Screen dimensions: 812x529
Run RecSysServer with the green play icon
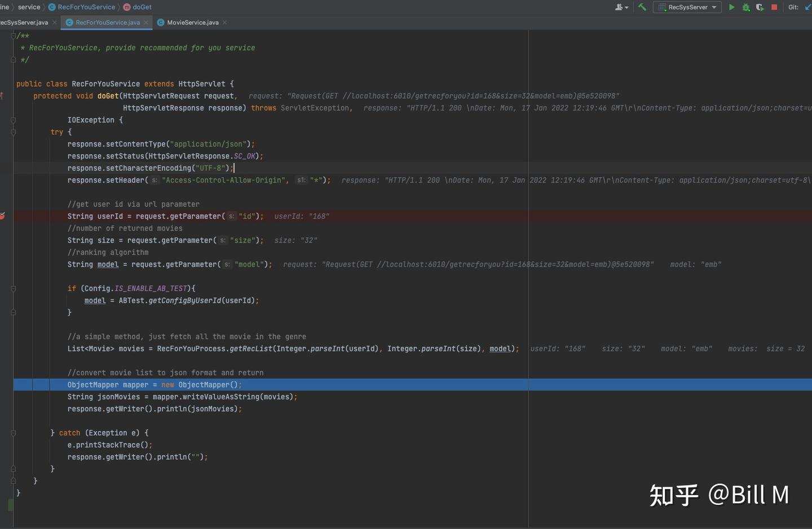[x=731, y=7]
